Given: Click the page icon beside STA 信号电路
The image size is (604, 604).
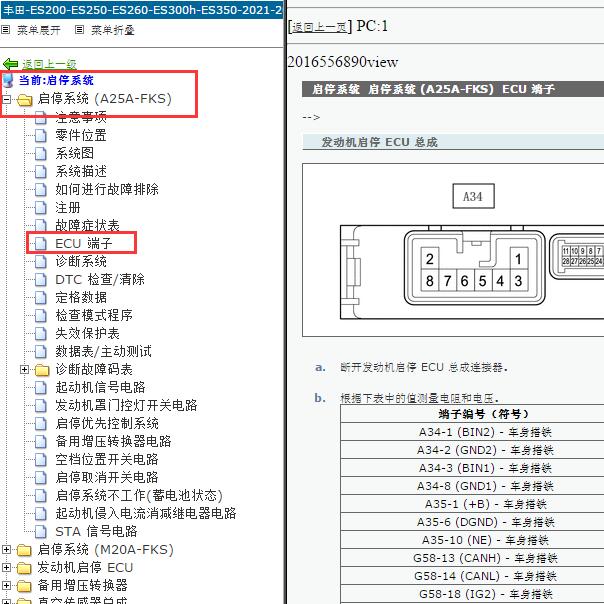Looking at the screenshot, I should [x=41, y=532].
